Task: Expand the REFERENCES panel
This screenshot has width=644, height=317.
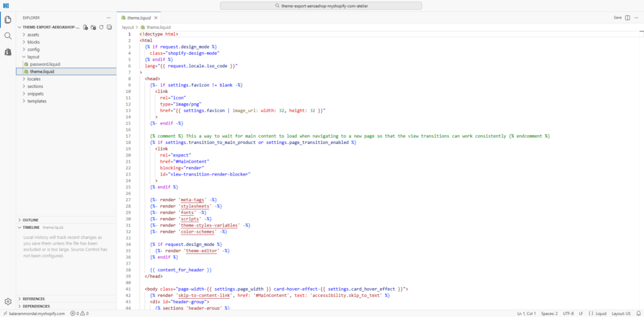Action: pos(66,299)
